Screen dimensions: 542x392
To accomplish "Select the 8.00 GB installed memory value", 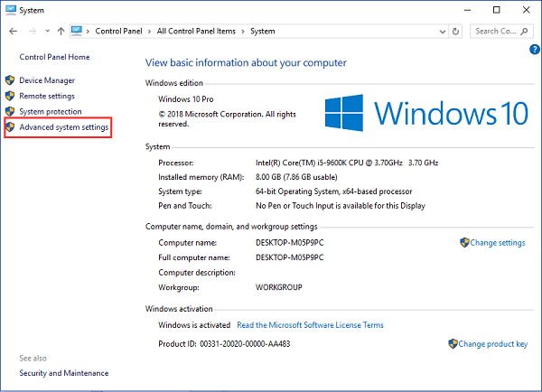I will 296,177.
